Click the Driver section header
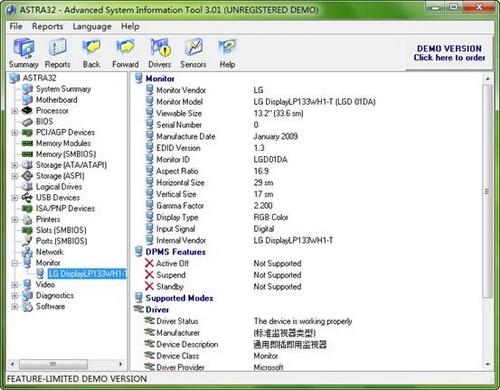The image size is (500, 390). (157, 310)
